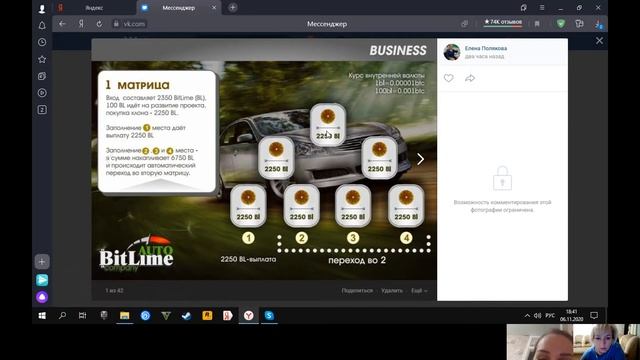Open the 74K отзывов site reviews badge

tap(503, 22)
